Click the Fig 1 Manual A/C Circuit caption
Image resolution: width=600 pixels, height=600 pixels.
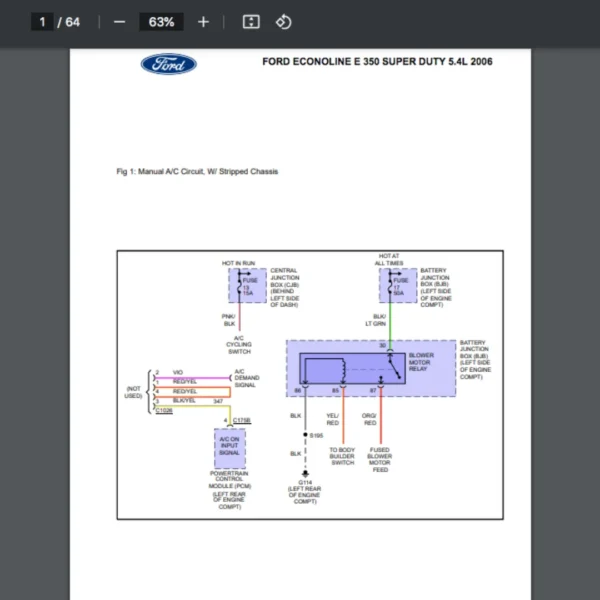[197, 171]
